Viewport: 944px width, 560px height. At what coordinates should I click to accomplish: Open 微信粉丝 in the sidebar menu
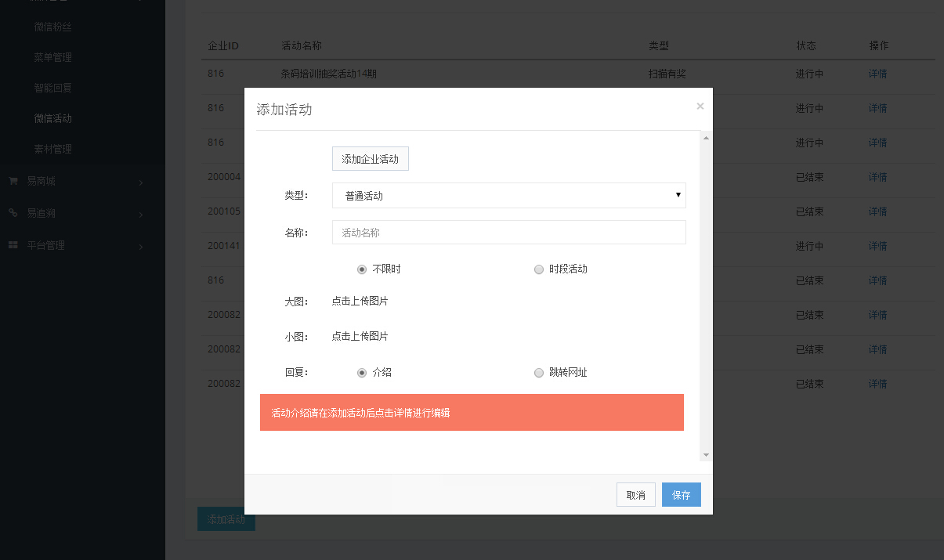53,27
